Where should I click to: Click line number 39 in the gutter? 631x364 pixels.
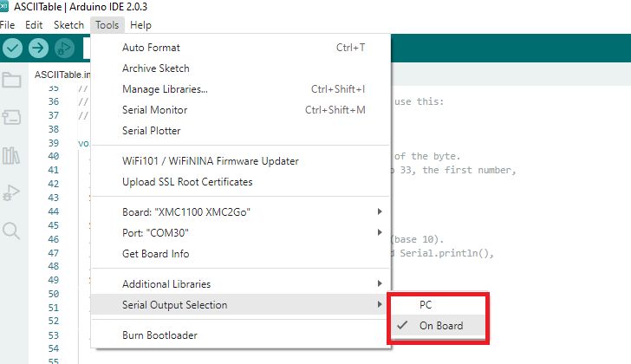(53, 143)
